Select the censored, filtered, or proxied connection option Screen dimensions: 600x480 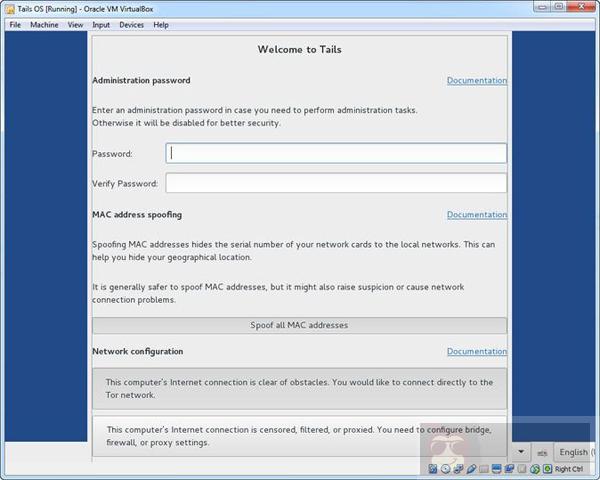299,435
